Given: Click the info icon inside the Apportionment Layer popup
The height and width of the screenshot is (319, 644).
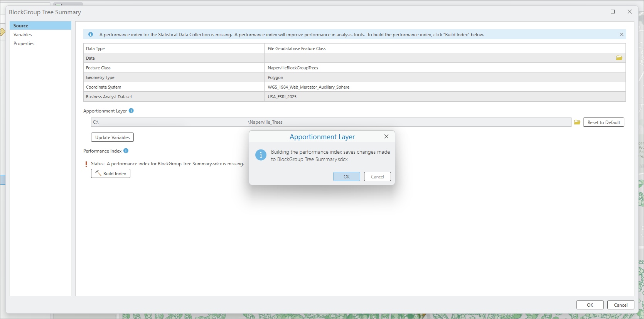Looking at the screenshot, I should (261, 155).
